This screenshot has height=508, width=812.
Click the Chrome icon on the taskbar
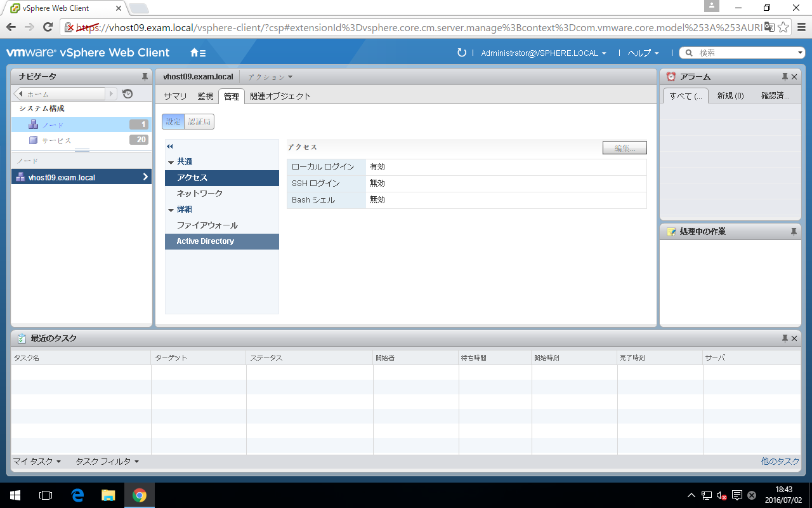[x=140, y=495]
